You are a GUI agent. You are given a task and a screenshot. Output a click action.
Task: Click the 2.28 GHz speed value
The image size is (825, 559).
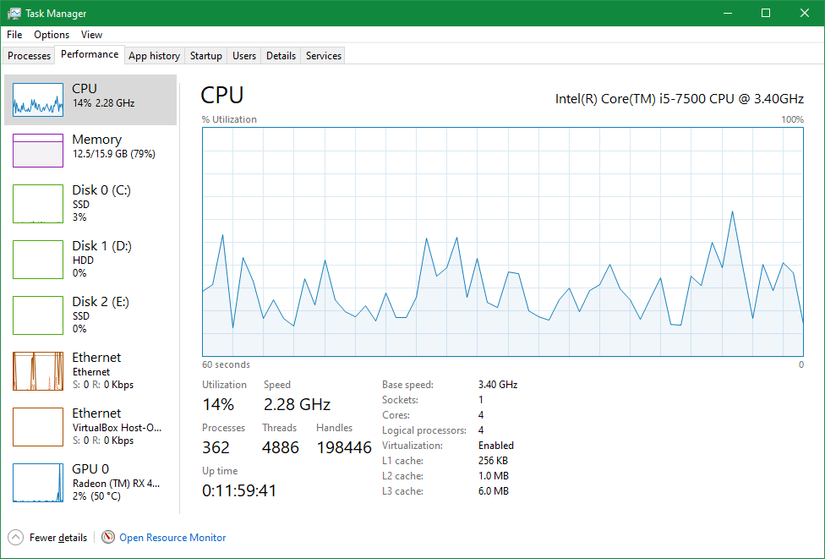(x=297, y=404)
